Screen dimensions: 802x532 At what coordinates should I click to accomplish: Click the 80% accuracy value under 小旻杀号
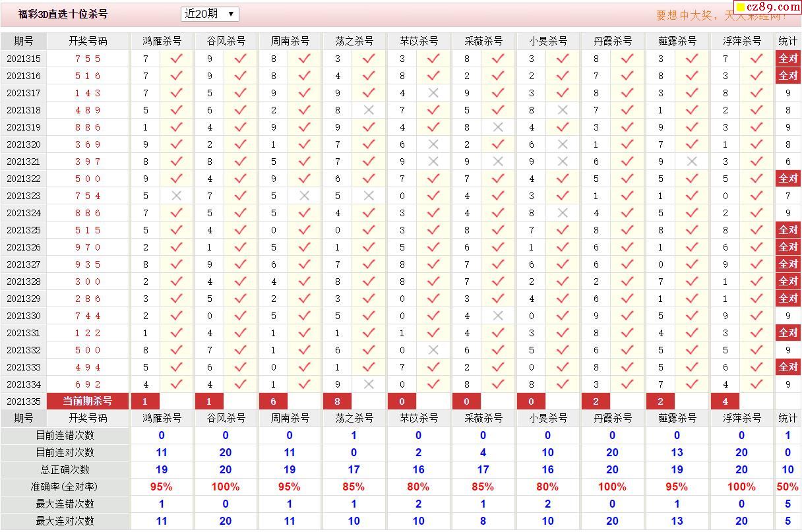tap(547, 487)
